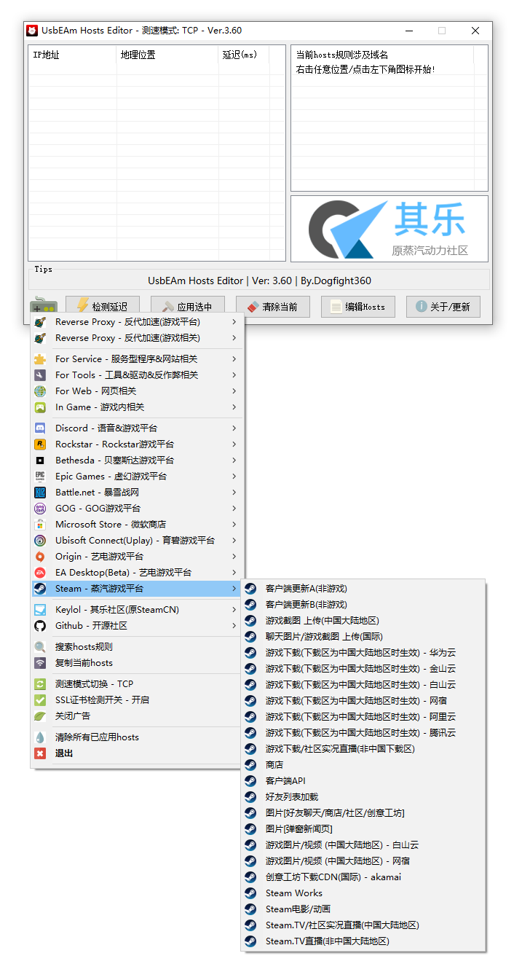The width and height of the screenshot is (522, 980).
Task: Click the Discord logo icon
Action: point(41,428)
